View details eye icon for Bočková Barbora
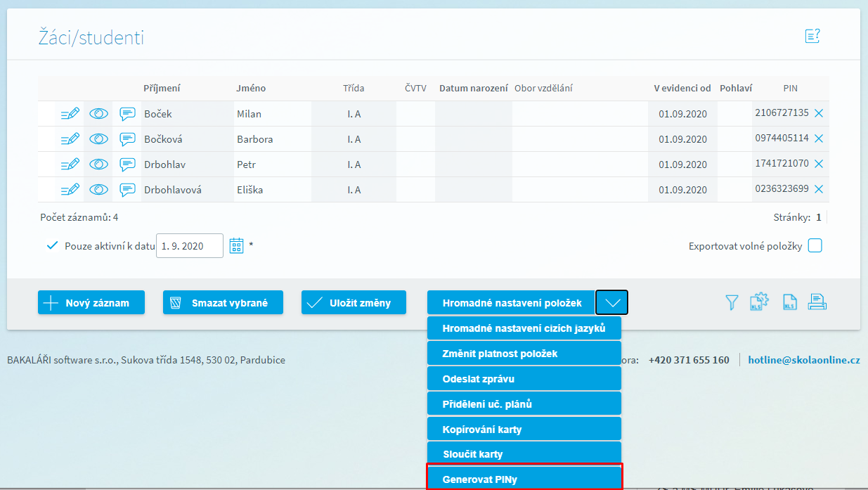This screenshot has width=868, height=490. [99, 139]
